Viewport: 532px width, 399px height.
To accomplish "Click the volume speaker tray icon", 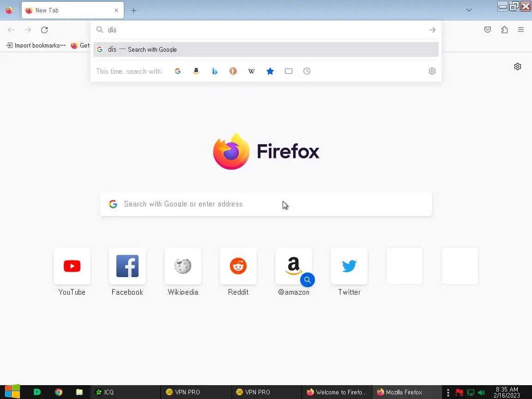I will point(481,393).
